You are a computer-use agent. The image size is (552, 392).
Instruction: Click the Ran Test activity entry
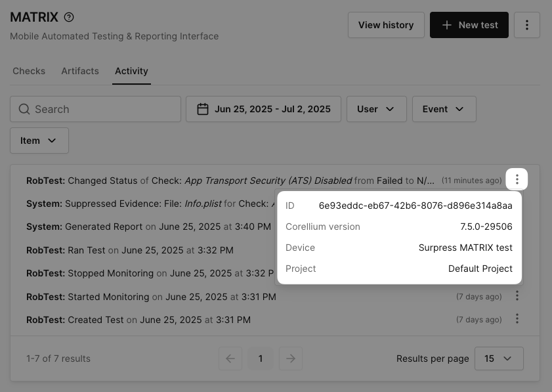[130, 250]
